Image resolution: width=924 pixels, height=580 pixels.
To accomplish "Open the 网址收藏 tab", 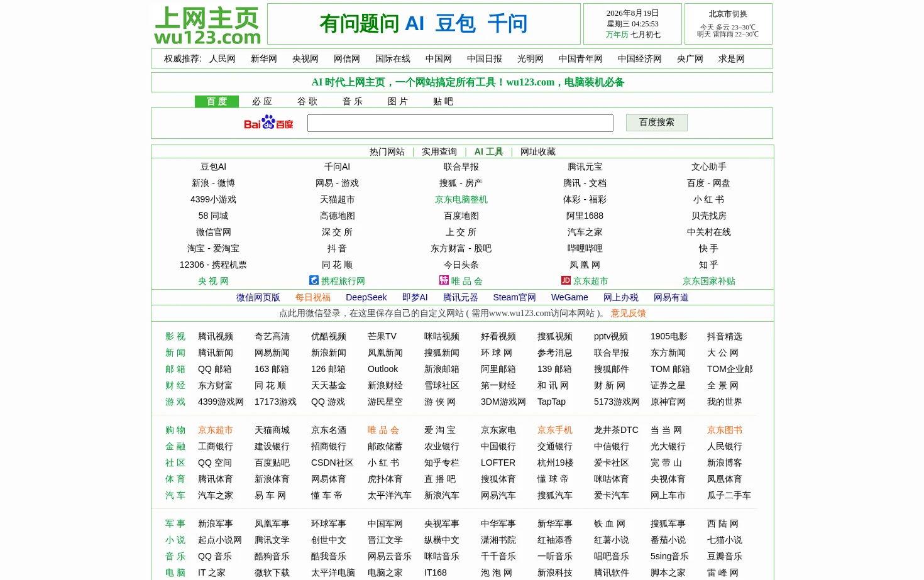I will (538, 152).
